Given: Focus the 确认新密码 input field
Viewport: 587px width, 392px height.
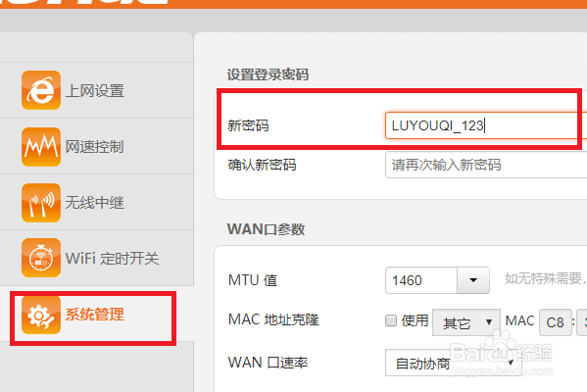Looking at the screenshot, I should coord(486,165).
